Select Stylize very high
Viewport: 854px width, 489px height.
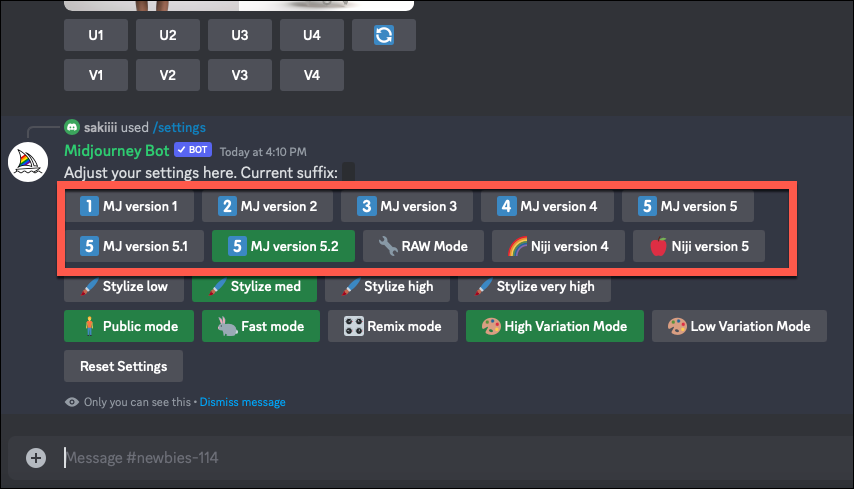coord(534,287)
